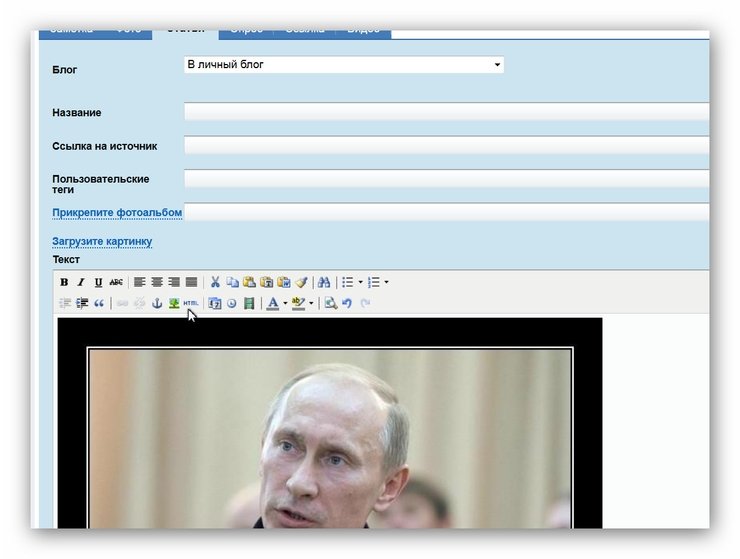Open the Блог selection dropdown

(x=343, y=65)
